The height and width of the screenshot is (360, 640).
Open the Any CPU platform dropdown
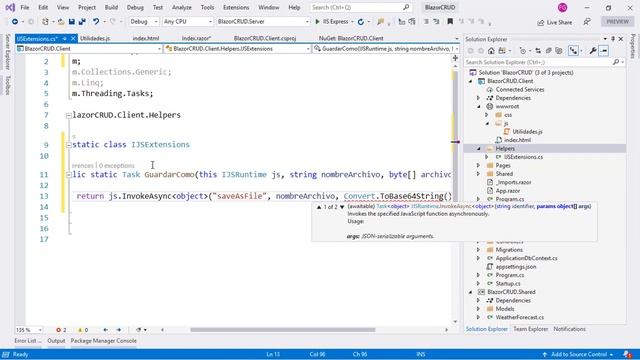click(x=187, y=22)
